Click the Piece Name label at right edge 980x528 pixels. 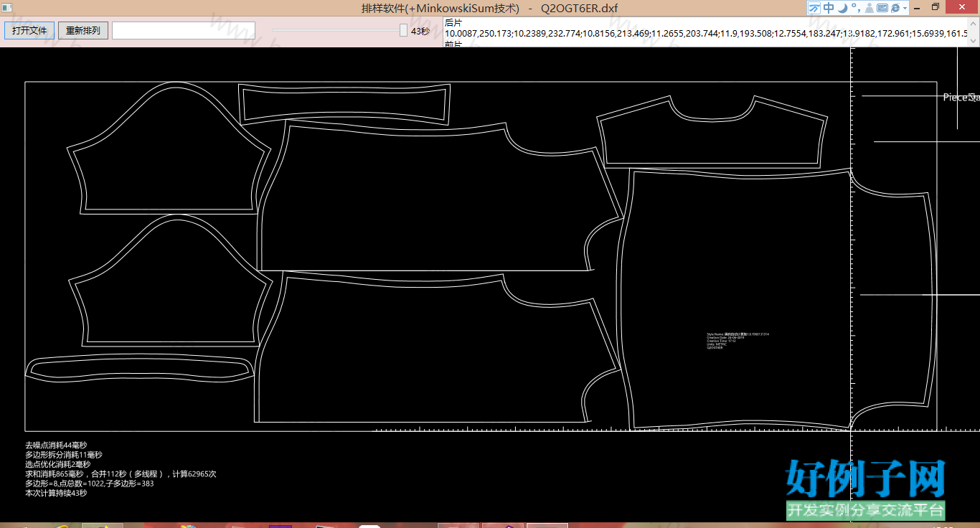click(x=961, y=98)
